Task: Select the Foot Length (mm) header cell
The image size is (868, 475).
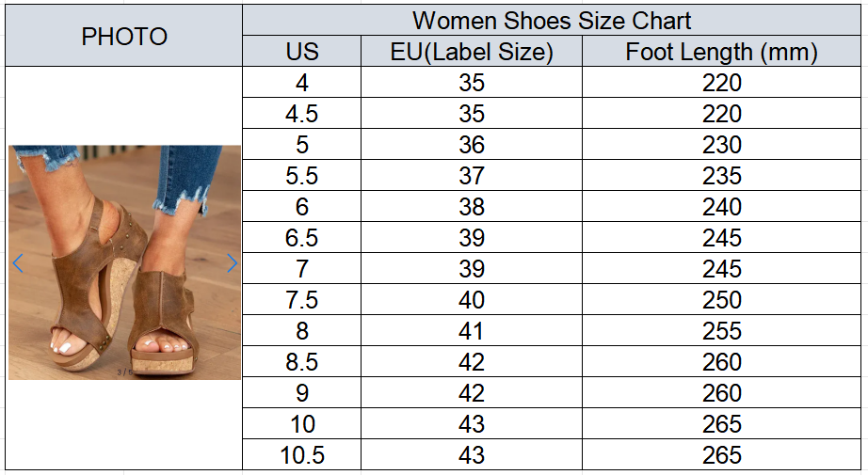Action: point(721,52)
